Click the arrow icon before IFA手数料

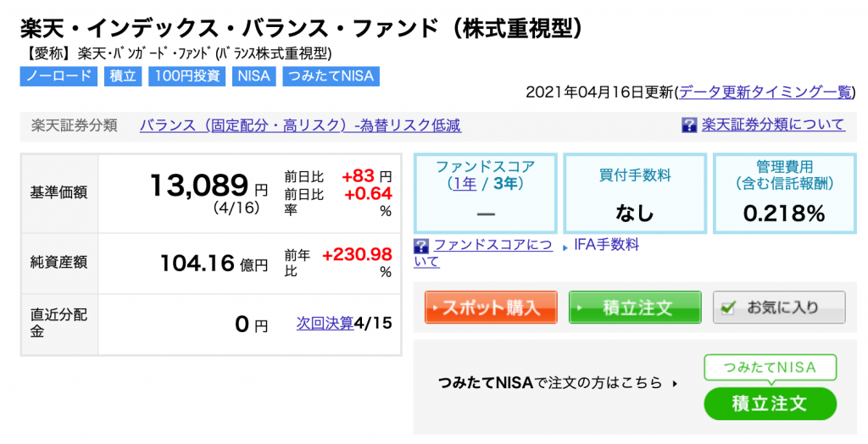click(565, 247)
